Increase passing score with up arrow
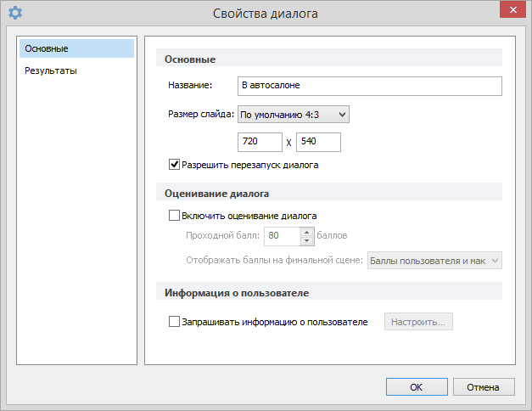 point(306,232)
